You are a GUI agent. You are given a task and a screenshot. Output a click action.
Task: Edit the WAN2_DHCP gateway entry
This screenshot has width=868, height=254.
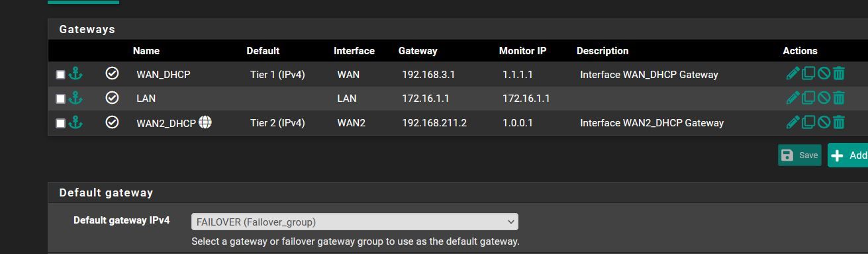click(793, 122)
